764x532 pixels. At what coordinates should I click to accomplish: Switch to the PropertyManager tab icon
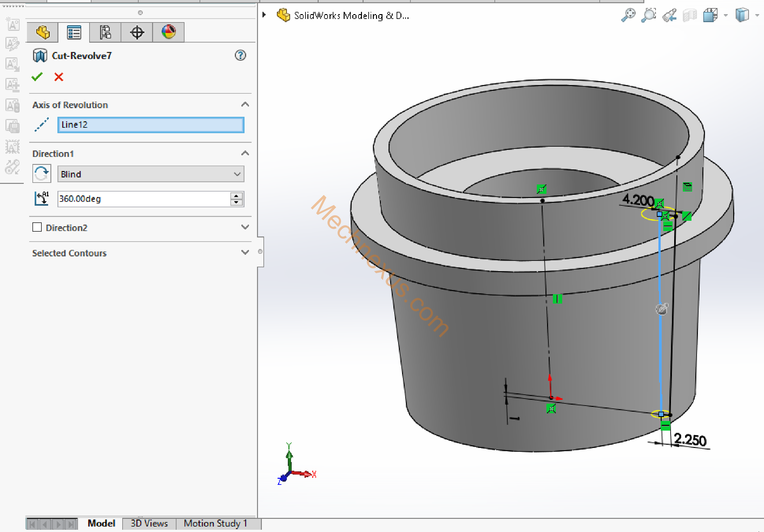pos(73,32)
